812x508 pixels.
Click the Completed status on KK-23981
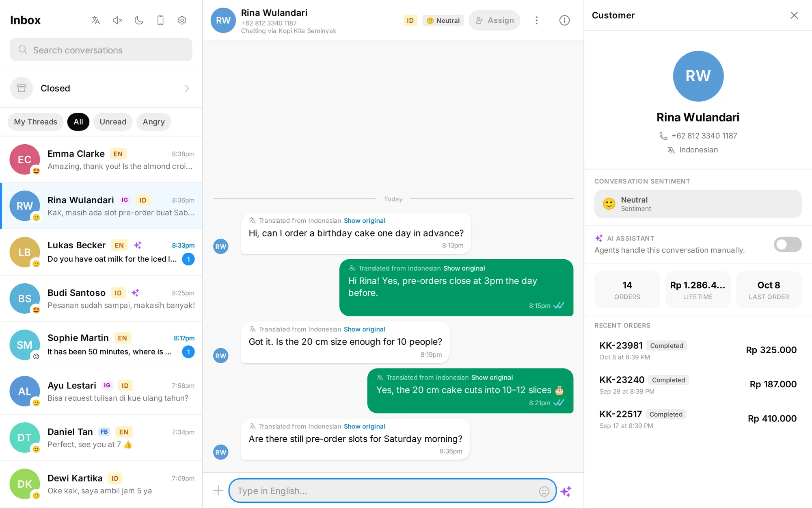[x=666, y=345]
